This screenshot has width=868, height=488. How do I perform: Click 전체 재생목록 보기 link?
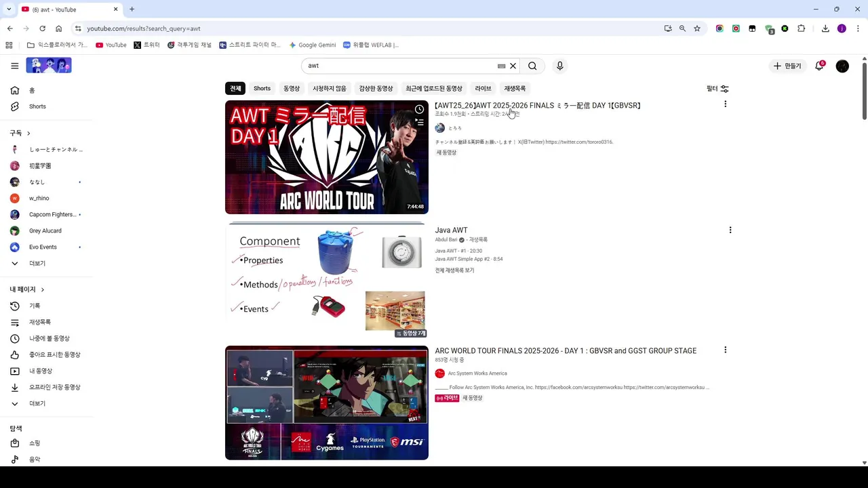[454, 270]
